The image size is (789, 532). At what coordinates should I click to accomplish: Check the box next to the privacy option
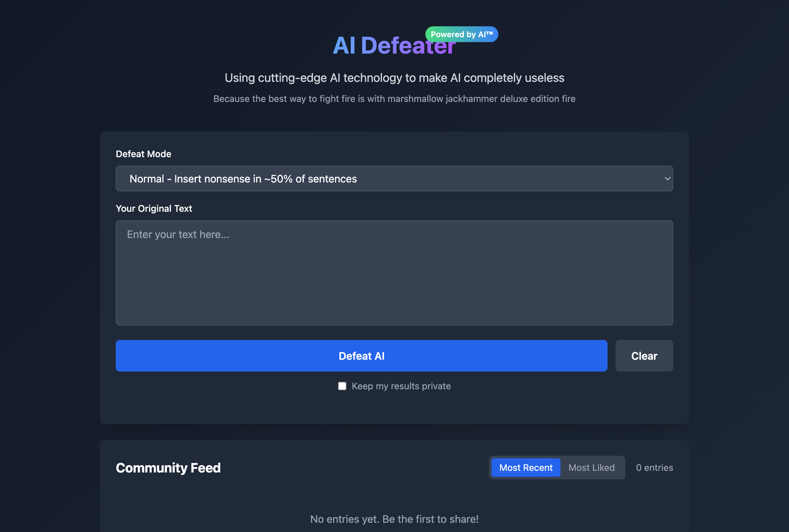click(342, 386)
